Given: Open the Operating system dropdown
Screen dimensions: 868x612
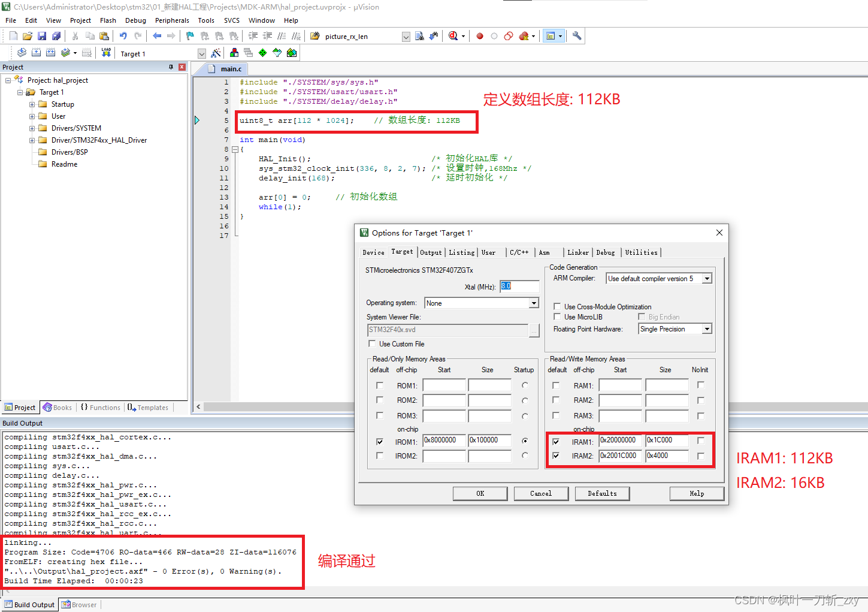Looking at the screenshot, I should (533, 303).
